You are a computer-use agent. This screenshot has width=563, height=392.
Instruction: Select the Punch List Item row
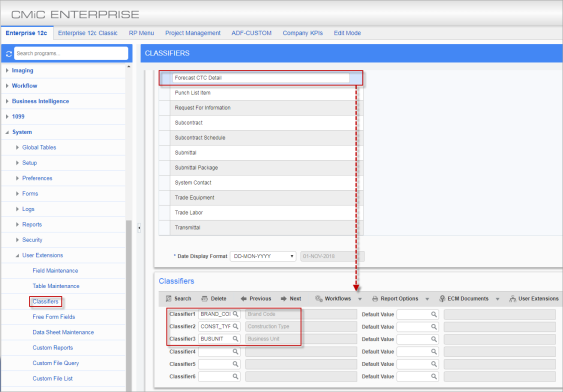click(x=261, y=93)
